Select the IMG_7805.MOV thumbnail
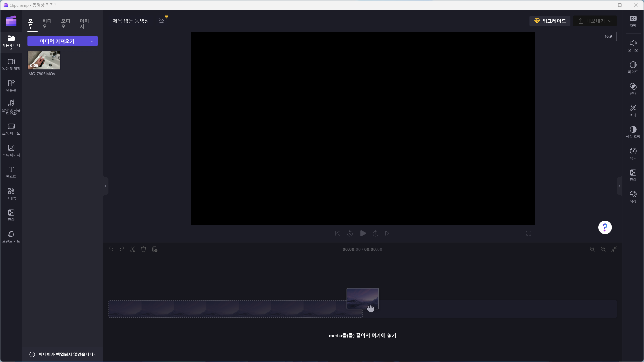Viewport: 644px width, 362px height. pos(44,60)
